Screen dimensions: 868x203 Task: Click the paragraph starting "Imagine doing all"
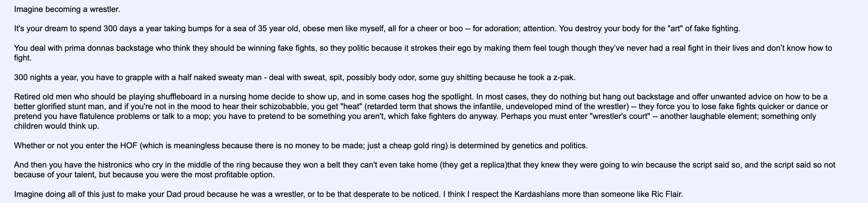[348, 194]
